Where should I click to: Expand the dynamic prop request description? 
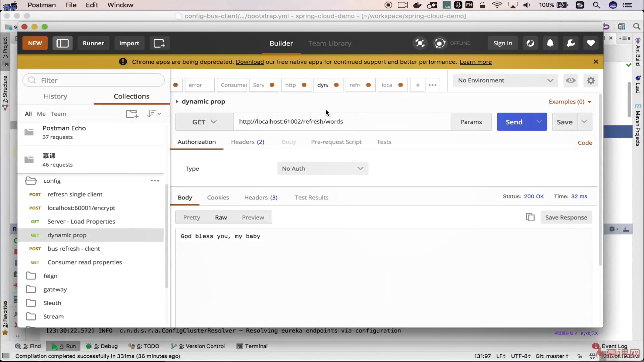click(177, 102)
